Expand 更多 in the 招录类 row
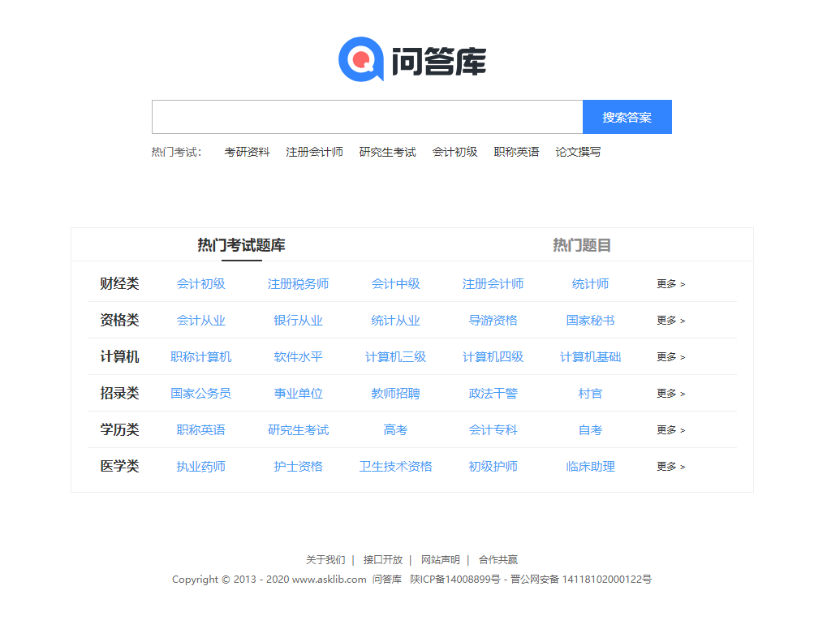This screenshot has width=840, height=638. tap(671, 394)
